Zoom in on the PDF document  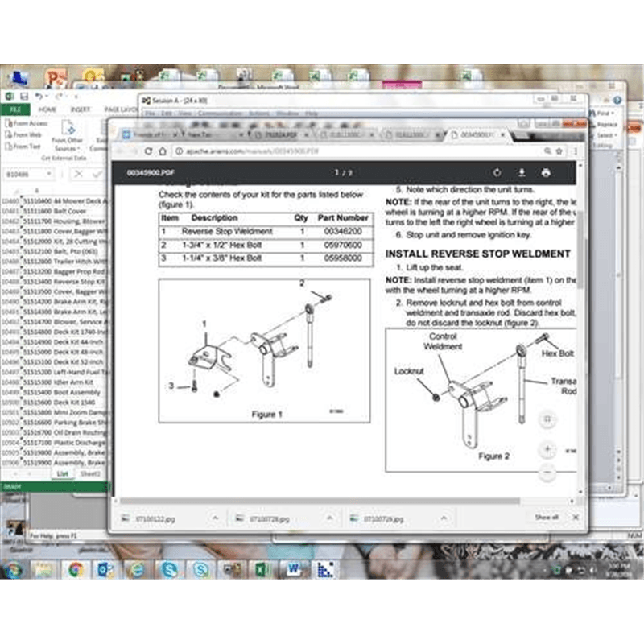547,449
